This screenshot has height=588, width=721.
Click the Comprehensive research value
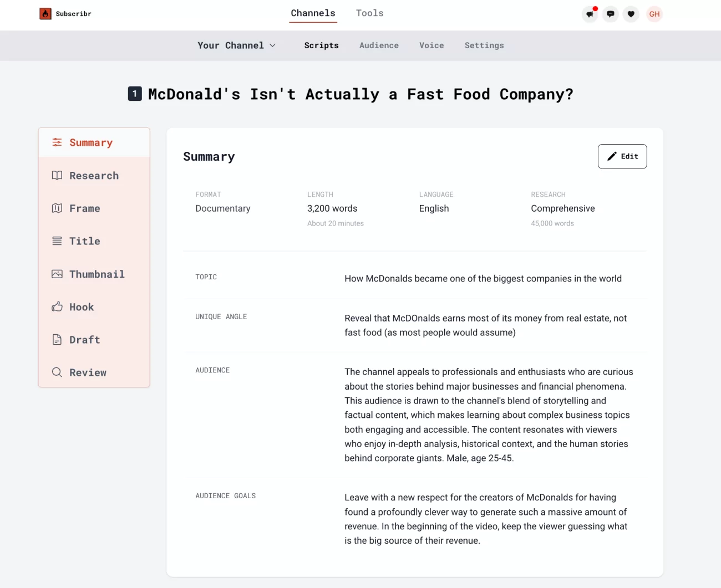(x=562, y=208)
